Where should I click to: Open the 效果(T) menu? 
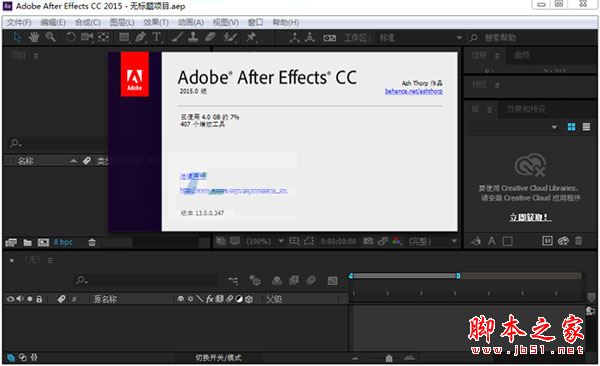coord(156,23)
